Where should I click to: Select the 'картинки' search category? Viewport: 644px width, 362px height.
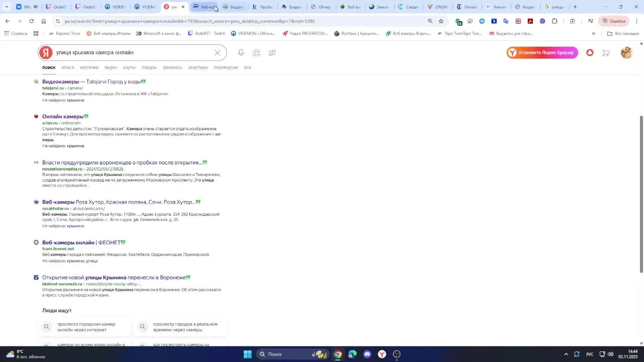[89, 67]
